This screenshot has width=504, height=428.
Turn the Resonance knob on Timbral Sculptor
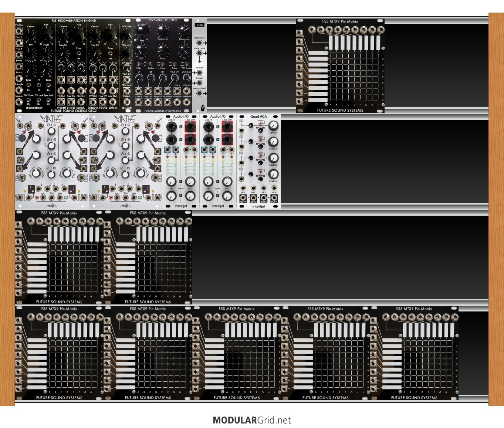pyautogui.click(x=184, y=30)
